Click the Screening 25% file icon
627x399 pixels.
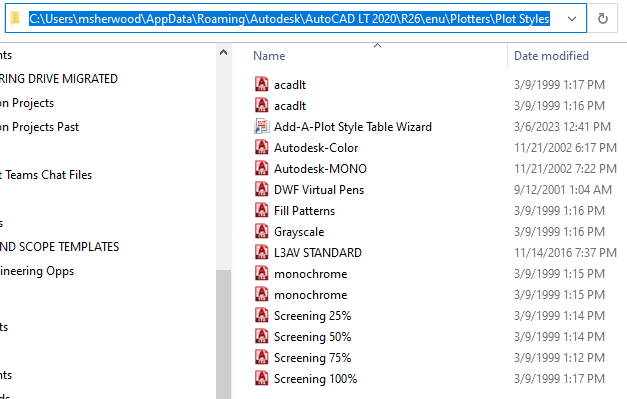click(262, 315)
